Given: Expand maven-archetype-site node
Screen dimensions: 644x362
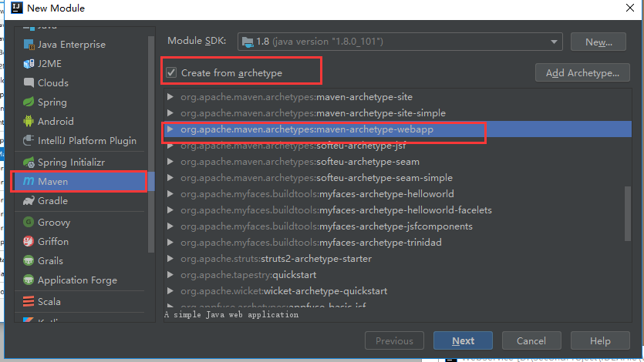Looking at the screenshot, I should pyautogui.click(x=170, y=97).
